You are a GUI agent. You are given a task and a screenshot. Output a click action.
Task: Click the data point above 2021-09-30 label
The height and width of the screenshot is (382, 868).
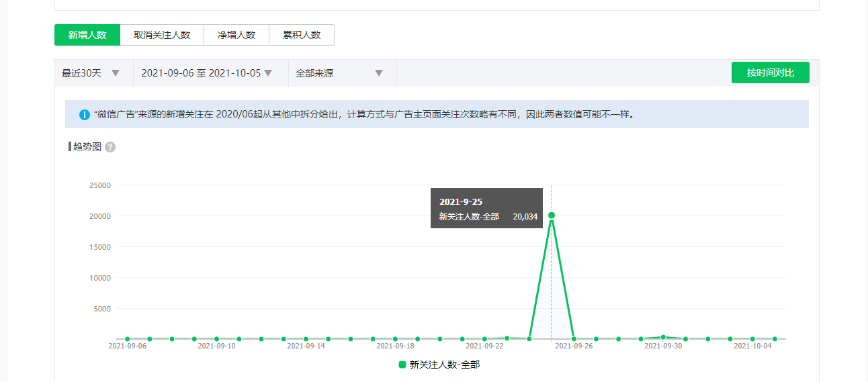(663, 337)
